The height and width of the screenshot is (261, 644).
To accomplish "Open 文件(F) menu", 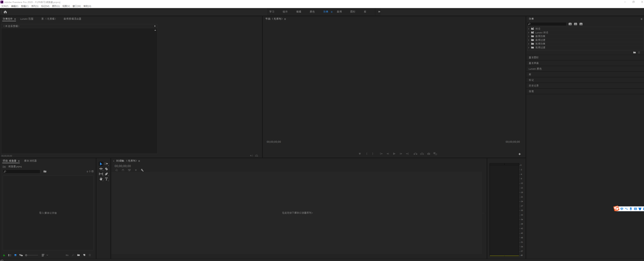I will click(x=5, y=6).
